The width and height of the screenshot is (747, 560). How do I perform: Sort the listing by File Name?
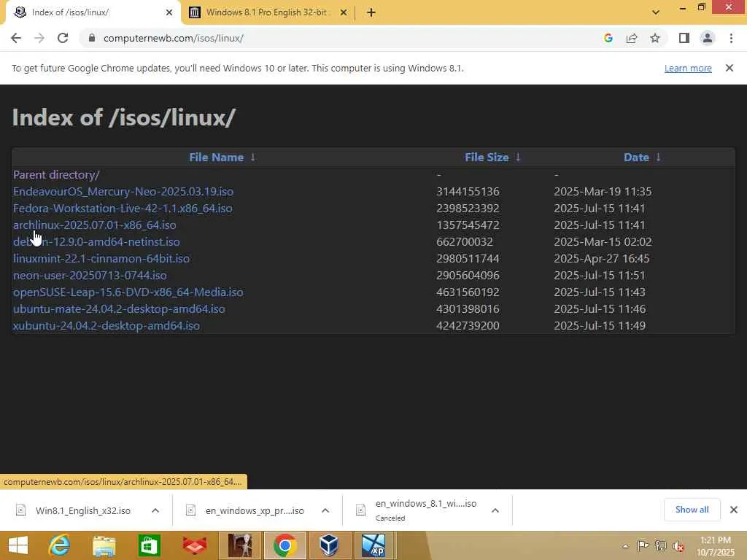pyautogui.click(x=216, y=157)
